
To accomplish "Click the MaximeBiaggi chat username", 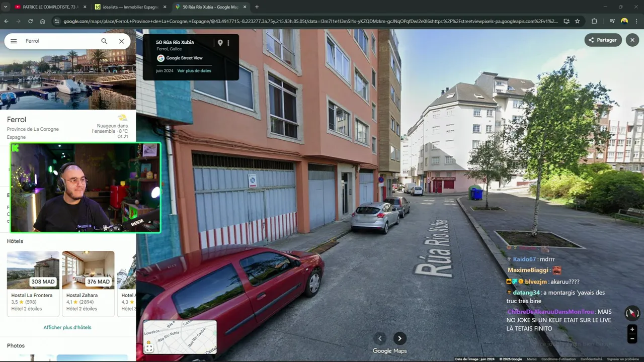I will point(528,270).
